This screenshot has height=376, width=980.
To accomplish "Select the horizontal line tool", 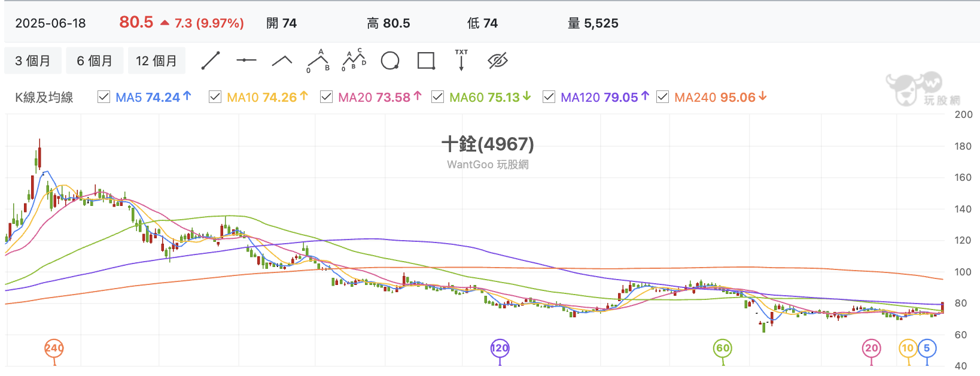I will [246, 60].
